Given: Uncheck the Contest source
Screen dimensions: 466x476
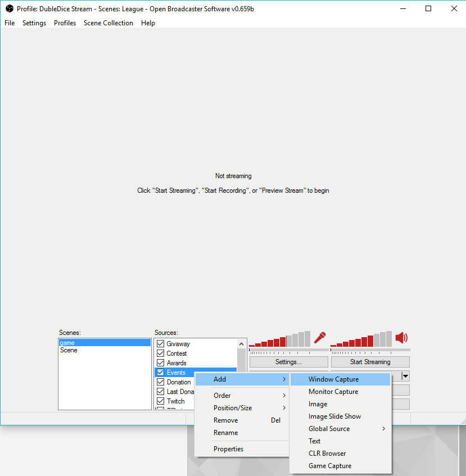Looking at the screenshot, I should pyautogui.click(x=160, y=353).
